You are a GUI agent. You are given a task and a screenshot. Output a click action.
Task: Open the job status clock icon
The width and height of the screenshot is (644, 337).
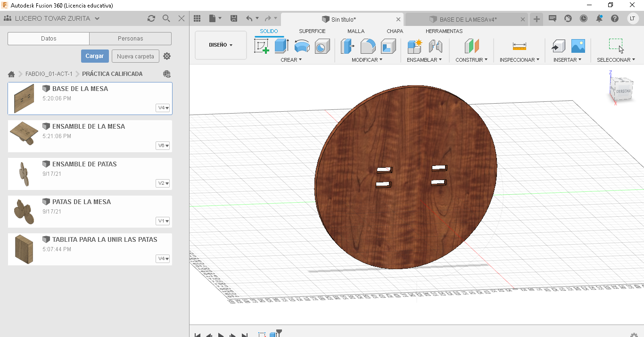[584, 18]
